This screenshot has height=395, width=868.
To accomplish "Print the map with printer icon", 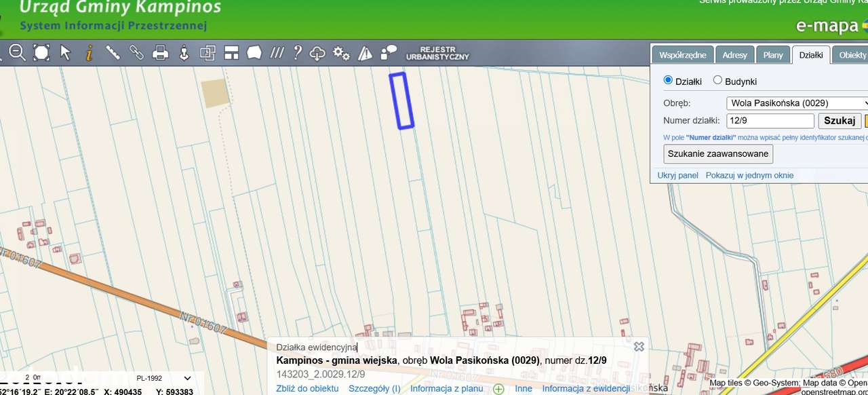I will [x=160, y=52].
